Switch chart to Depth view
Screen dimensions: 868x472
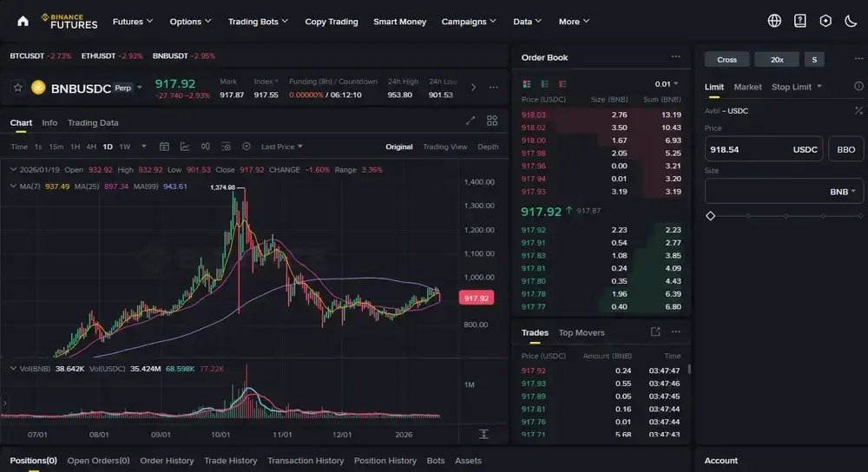(488, 147)
